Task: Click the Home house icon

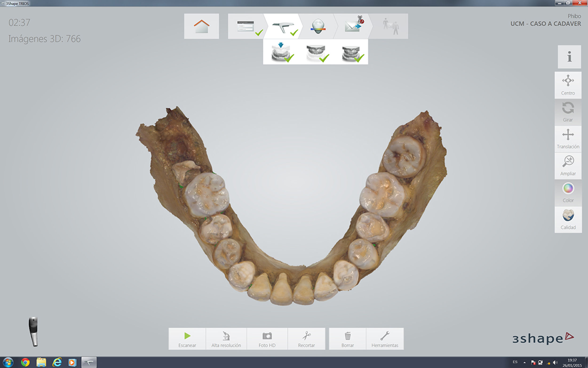Action: click(x=201, y=26)
